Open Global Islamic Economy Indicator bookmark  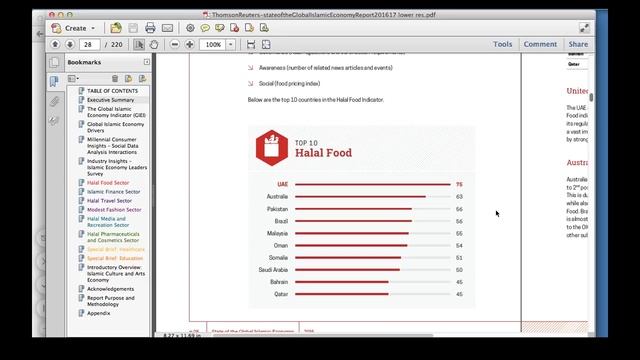(116, 112)
